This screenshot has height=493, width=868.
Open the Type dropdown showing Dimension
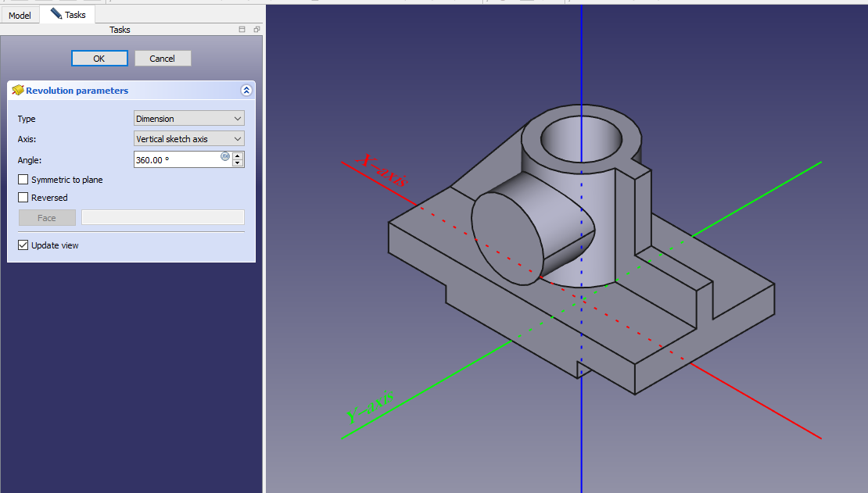(x=189, y=119)
